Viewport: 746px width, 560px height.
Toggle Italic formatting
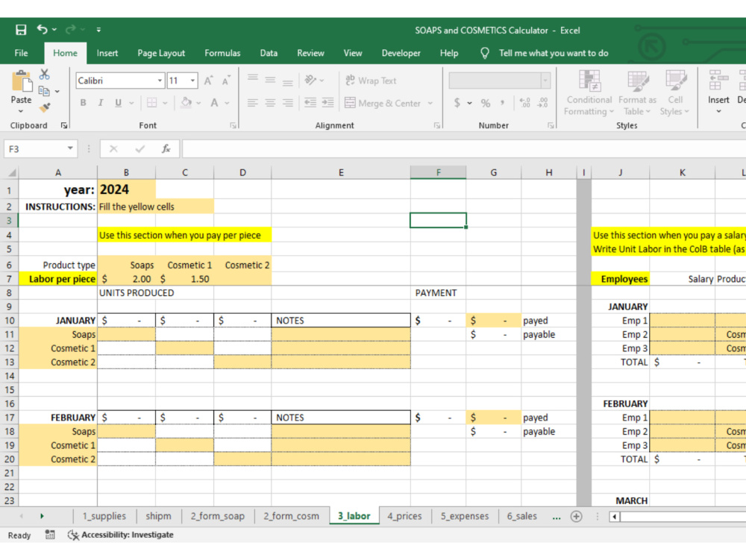[x=101, y=103]
